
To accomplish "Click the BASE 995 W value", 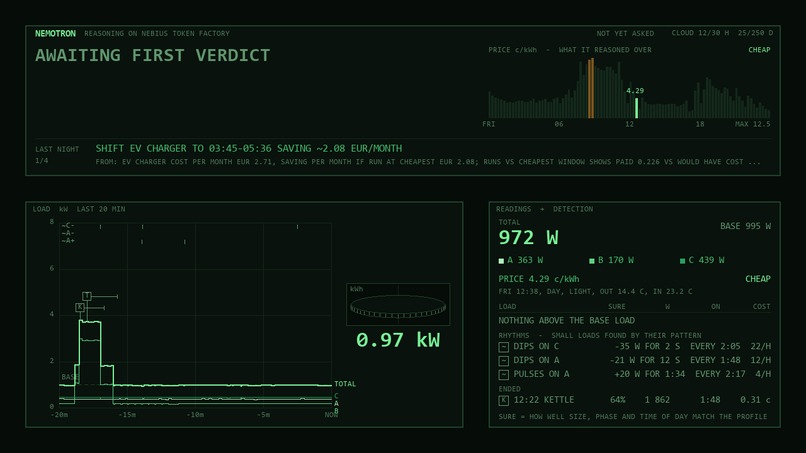I will [x=745, y=226].
